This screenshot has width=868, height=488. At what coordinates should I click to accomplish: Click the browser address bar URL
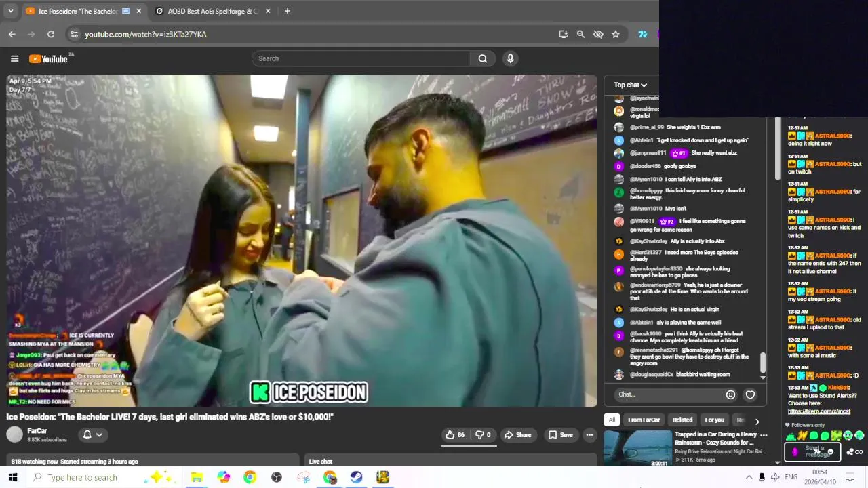tap(146, 34)
